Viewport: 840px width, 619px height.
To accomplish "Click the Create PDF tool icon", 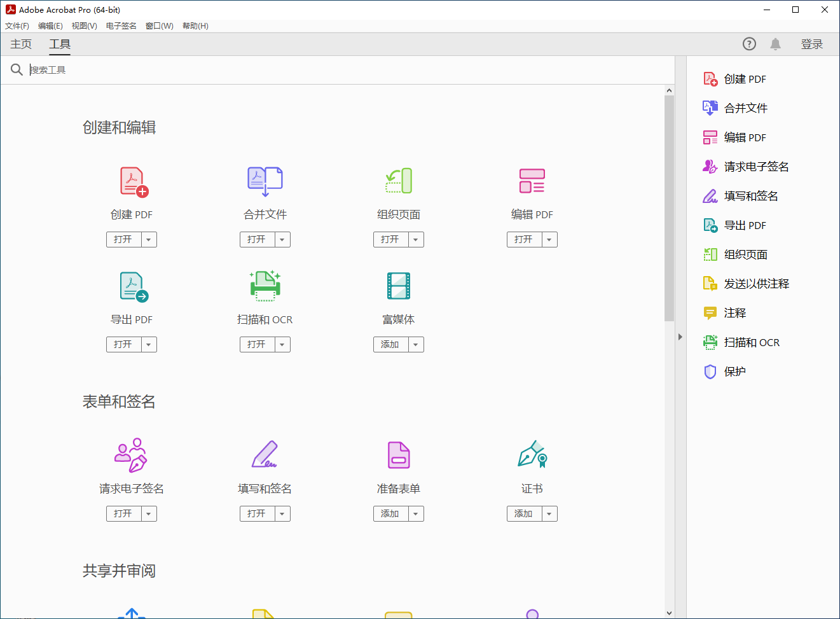I will tap(133, 182).
